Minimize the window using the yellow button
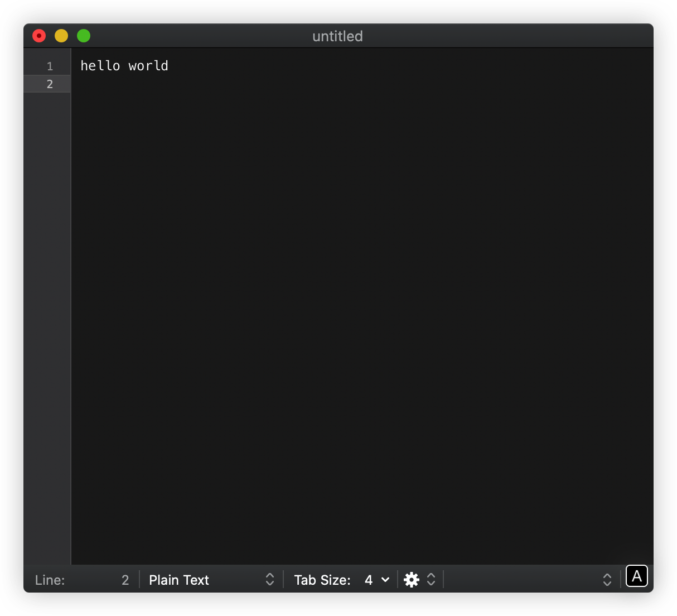The image size is (677, 616). click(61, 36)
